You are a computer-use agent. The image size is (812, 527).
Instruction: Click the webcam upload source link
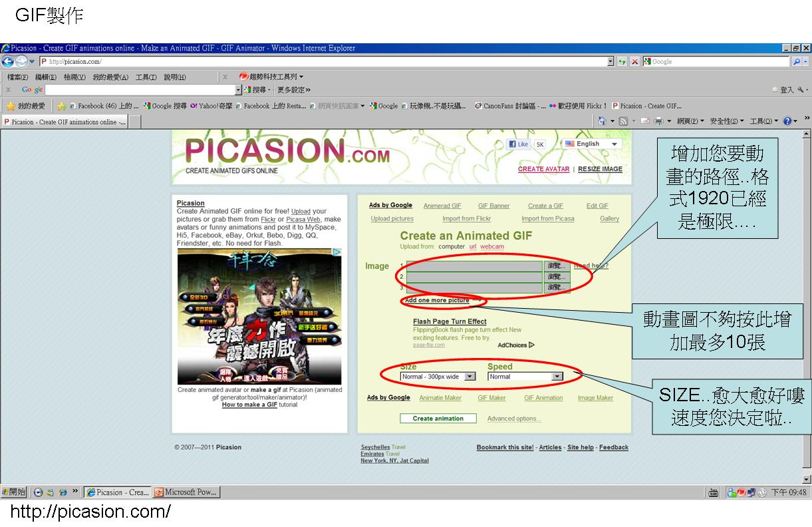pos(492,246)
